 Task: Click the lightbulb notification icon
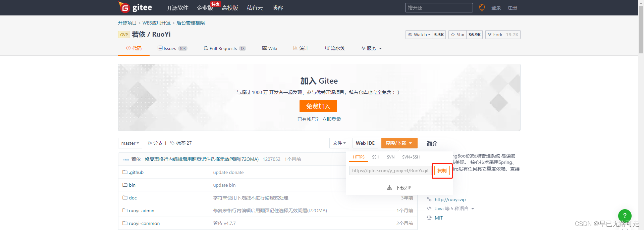pyautogui.click(x=482, y=8)
